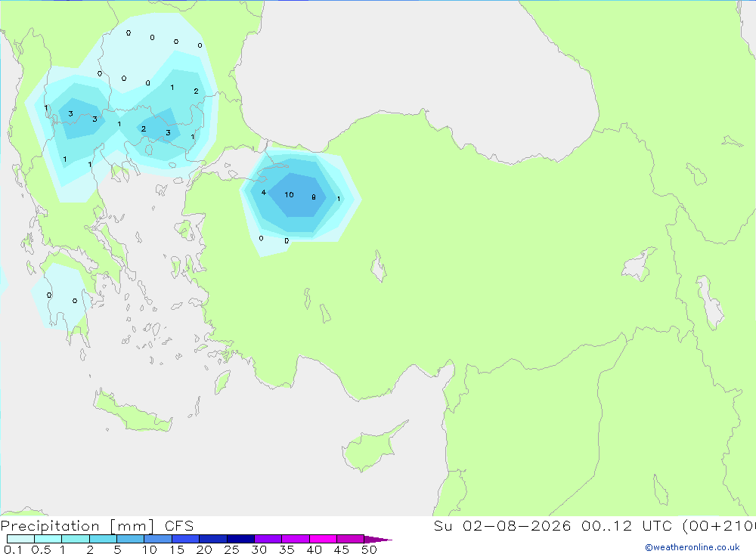Select the 5–10 mm legend color swatch
756x554 pixels.
click(131, 539)
